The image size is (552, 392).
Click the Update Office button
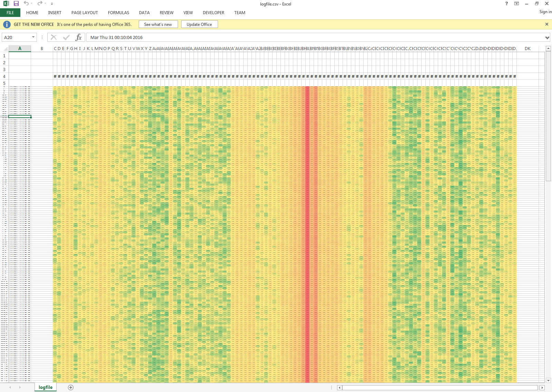pyautogui.click(x=199, y=24)
